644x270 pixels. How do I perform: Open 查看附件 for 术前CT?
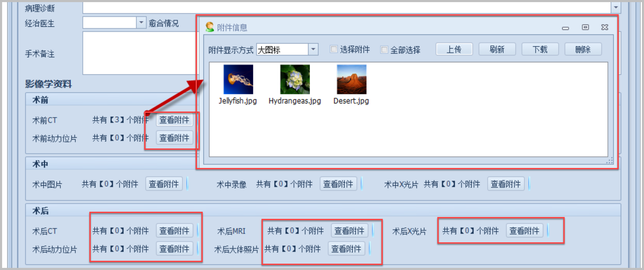pos(175,120)
